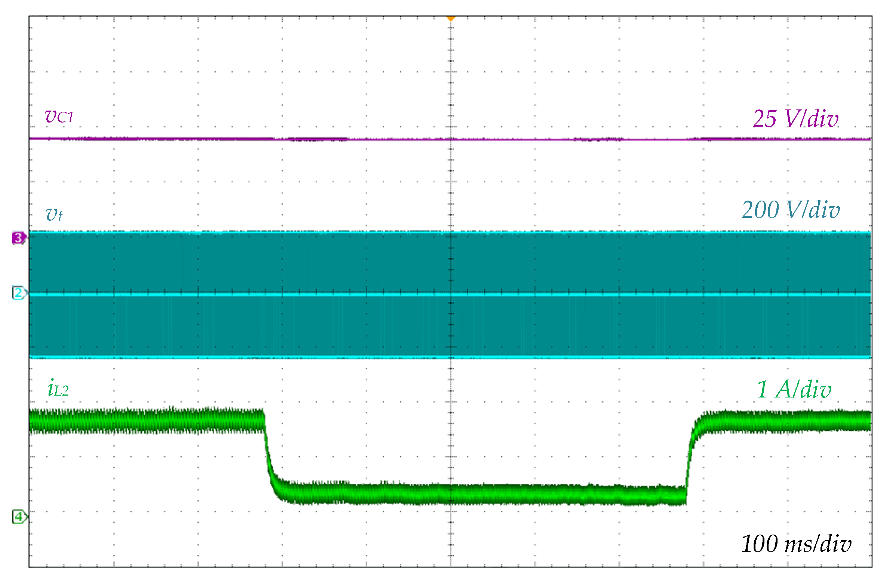
Task: Select the vC1 waveform label
Action: (59, 116)
